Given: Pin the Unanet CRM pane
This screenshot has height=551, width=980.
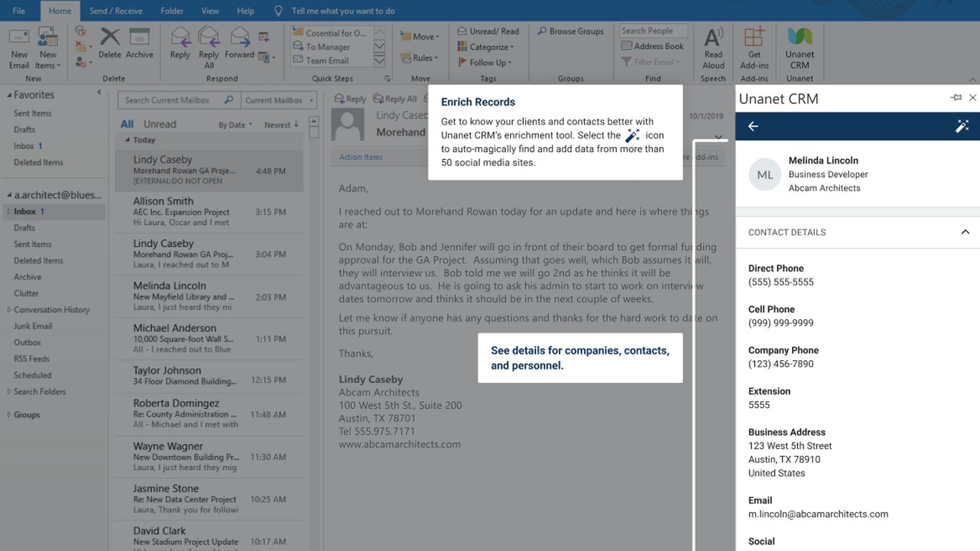Looking at the screenshot, I should point(956,98).
